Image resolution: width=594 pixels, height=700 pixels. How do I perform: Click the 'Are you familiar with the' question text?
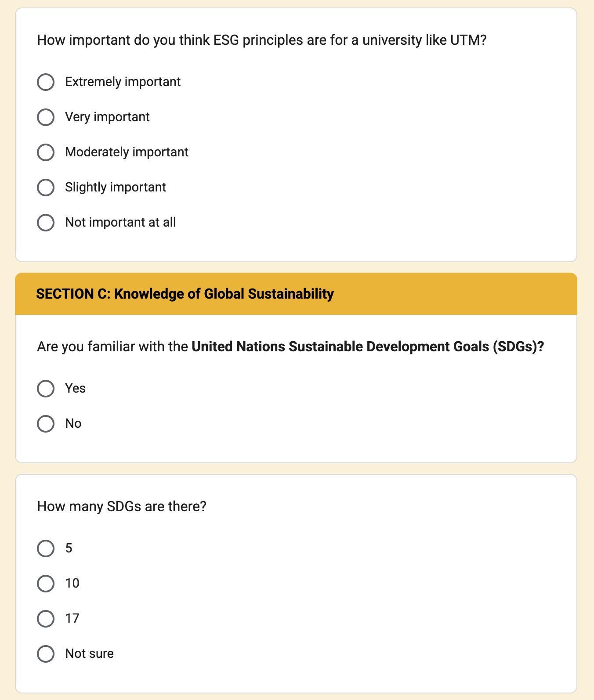pos(113,346)
